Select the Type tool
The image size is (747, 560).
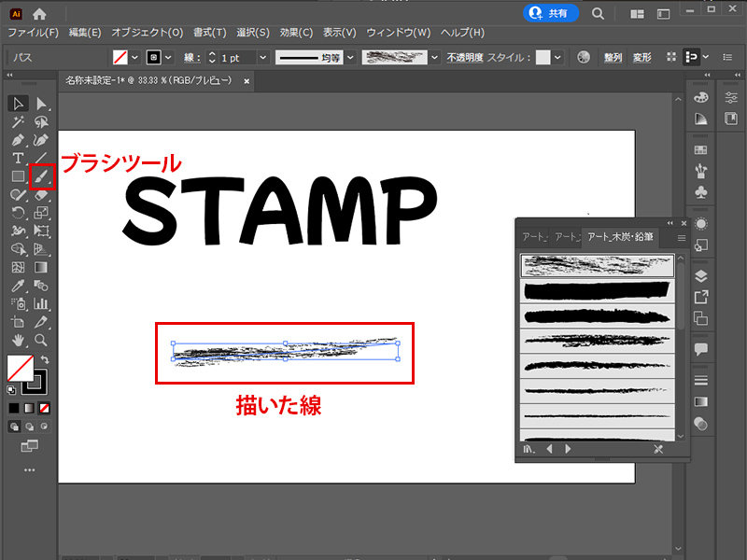click(x=19, y=158)
